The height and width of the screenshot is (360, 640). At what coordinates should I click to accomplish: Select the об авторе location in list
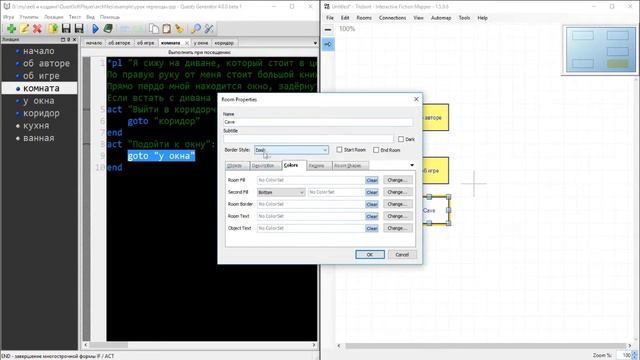(46, 63)
